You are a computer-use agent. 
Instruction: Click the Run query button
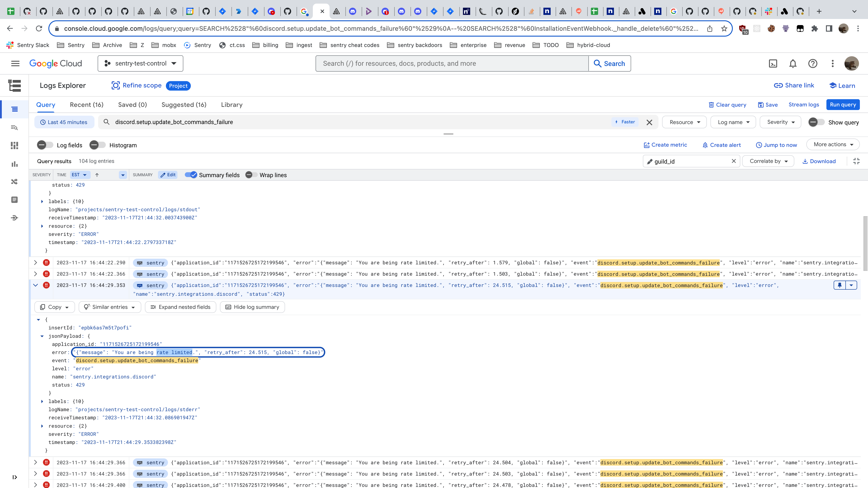[843, 105]
